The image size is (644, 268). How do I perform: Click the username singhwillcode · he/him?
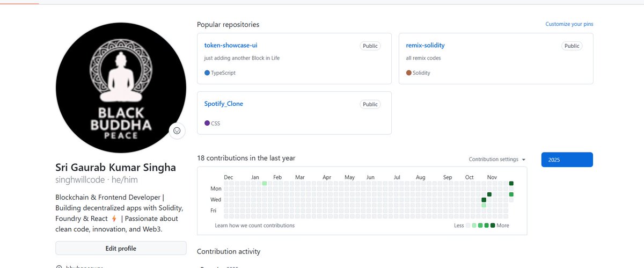(x=96, y=180)
